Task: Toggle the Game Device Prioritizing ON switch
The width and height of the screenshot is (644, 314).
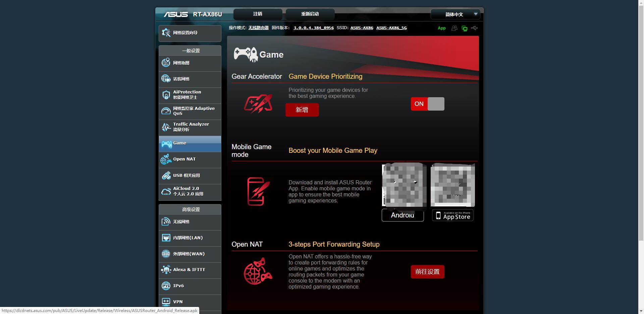Action: point(428,104)
